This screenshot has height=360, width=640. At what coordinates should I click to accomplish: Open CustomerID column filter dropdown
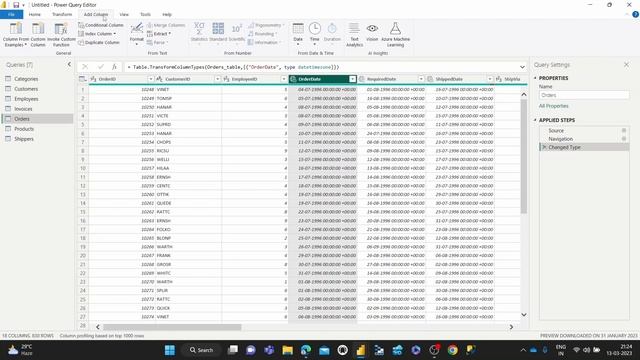point(218,79)
